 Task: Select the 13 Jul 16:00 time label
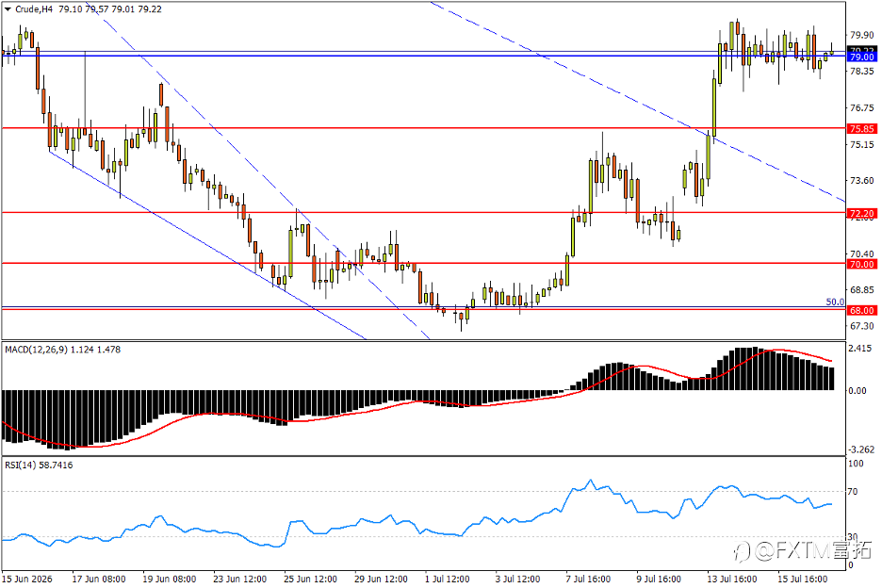[x=732, y=579]
